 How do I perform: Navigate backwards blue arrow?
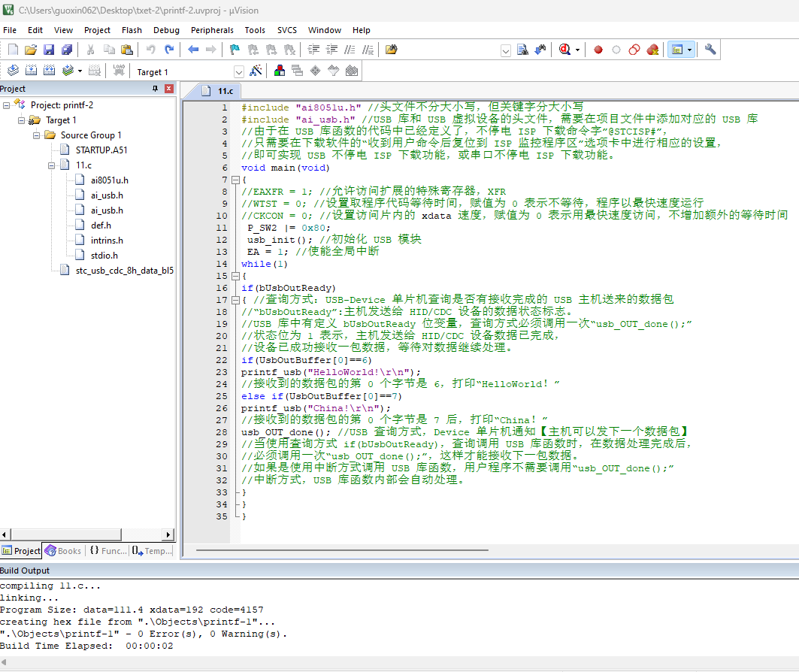pyautogui.click(x=193, y=50)
